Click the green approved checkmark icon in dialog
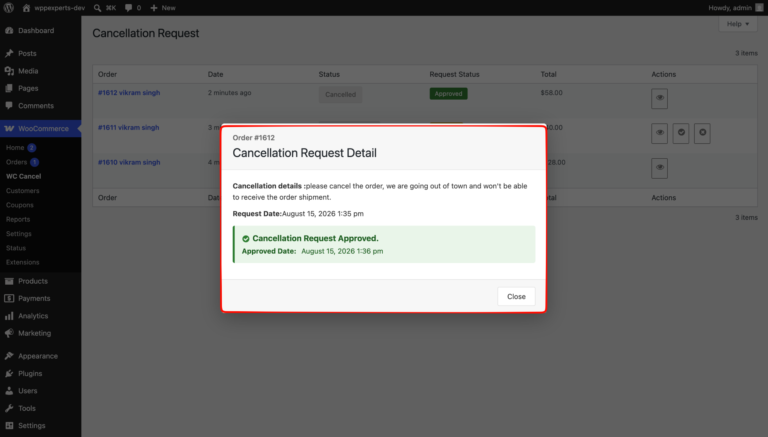The image size is (768, 437). pyautogui.click(x=246, y=239)
